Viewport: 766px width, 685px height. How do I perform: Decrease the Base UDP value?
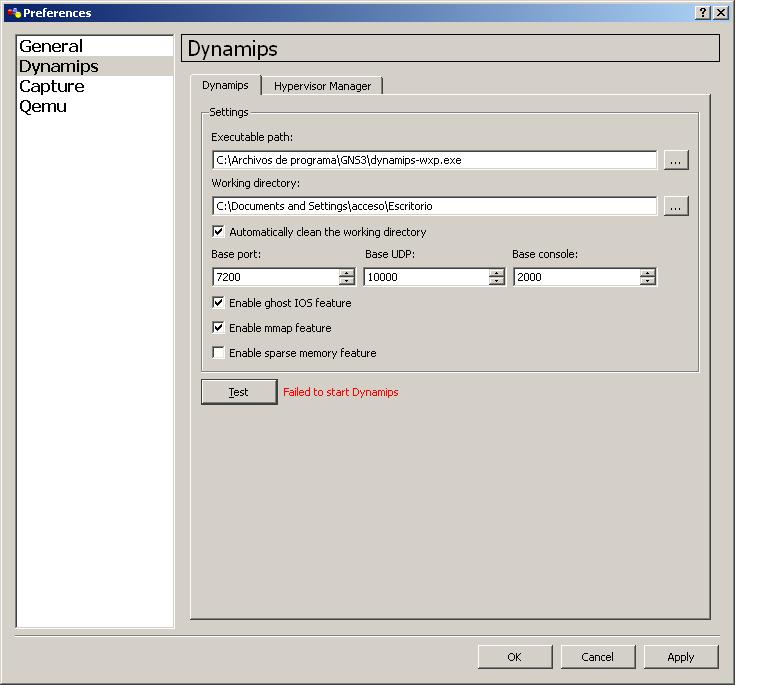tap(496, 281)
